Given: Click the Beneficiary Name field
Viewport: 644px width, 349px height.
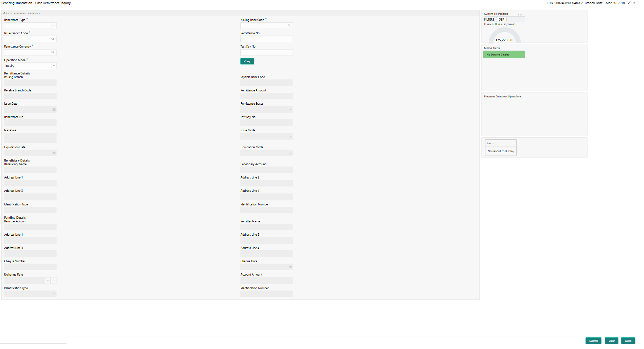Looking at the screenshot, I should point(30,170).
